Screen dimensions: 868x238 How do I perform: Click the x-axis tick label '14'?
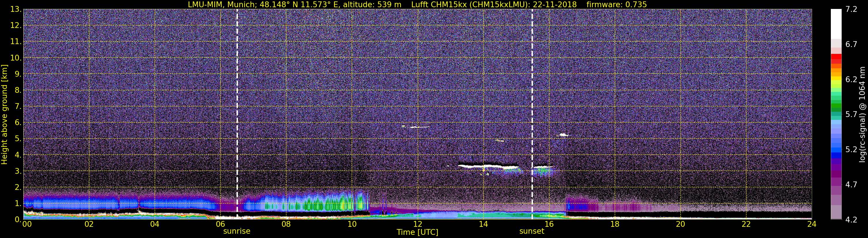(x=483, y=224)
